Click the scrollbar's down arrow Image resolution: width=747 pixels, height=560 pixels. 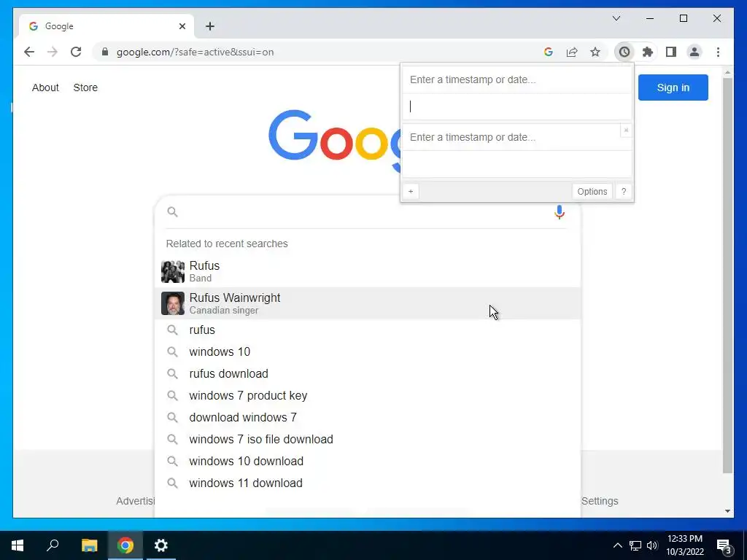pos(727,511)
